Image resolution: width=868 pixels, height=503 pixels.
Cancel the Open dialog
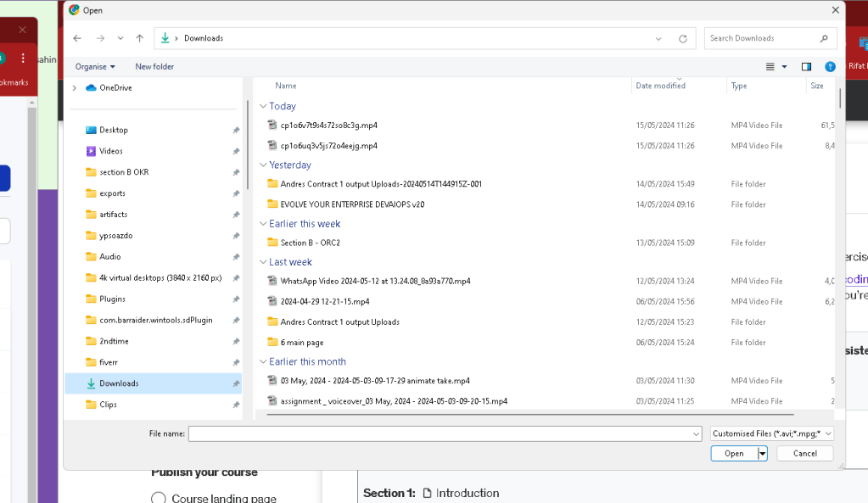805,454
